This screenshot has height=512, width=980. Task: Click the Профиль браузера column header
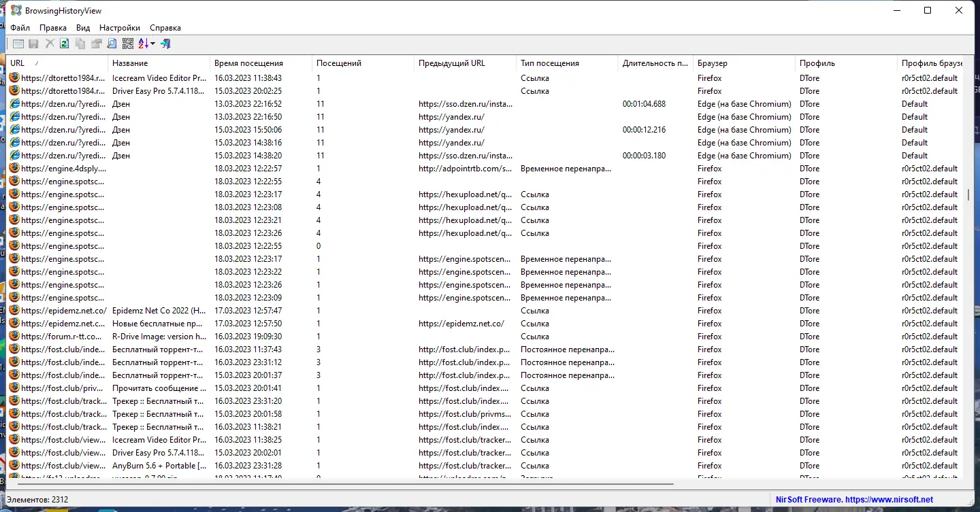(930, 63)
